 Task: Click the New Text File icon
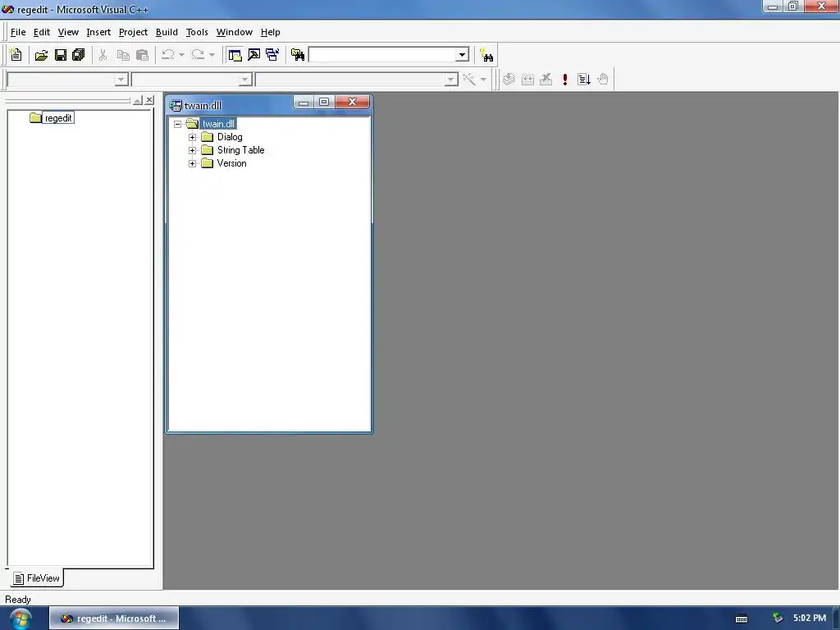16,55
